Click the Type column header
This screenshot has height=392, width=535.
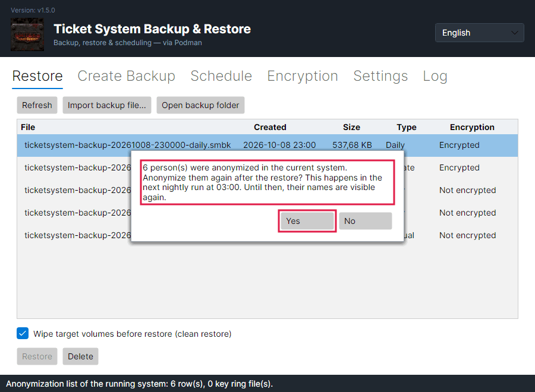pos(407,127)
